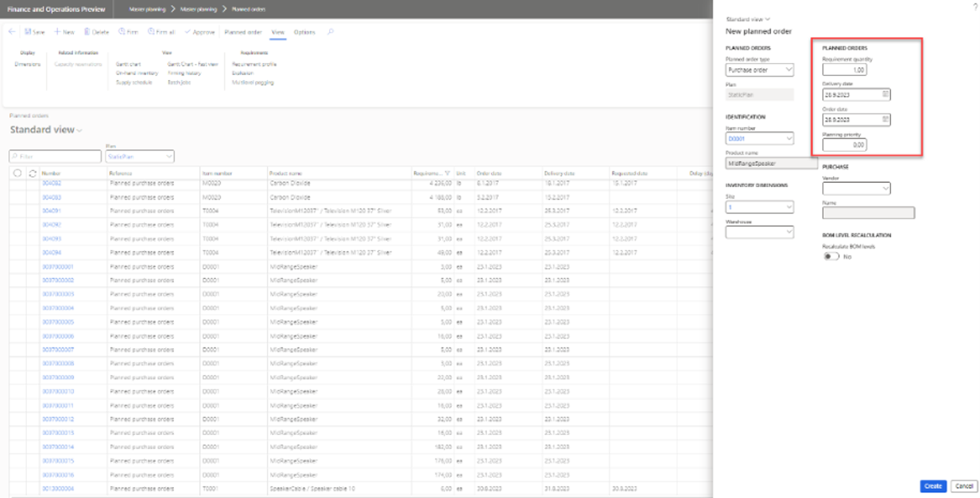Click the Save action in the toolbar

[34, 32]
